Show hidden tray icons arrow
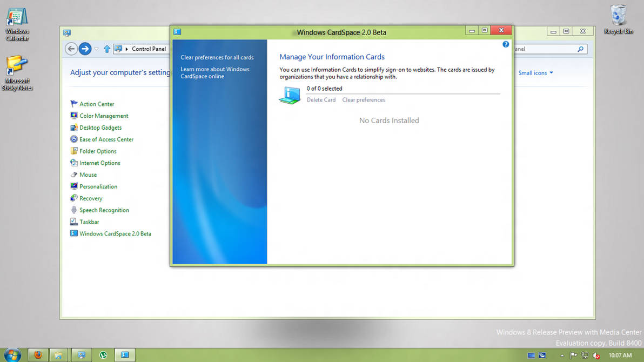Image resolution: width=644 pixels, height=362 pixels. click(x=562, y=356)
